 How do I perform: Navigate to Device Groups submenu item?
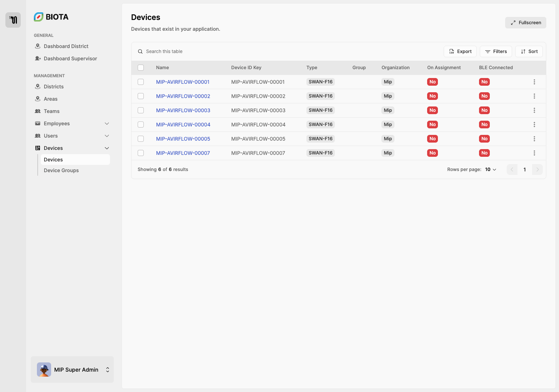(x=61, y=170)
